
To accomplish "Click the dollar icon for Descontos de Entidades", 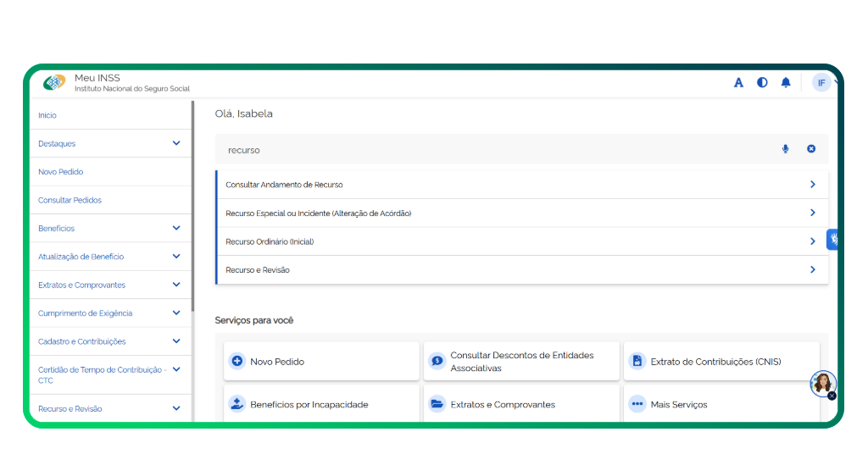I will [x=437, y=361].
